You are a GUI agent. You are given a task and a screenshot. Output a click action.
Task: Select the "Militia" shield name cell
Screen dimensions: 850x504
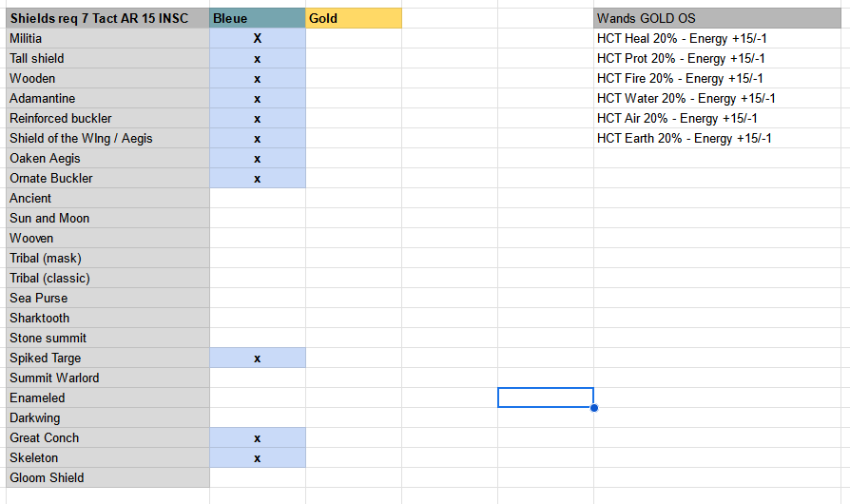pos(105,38)
